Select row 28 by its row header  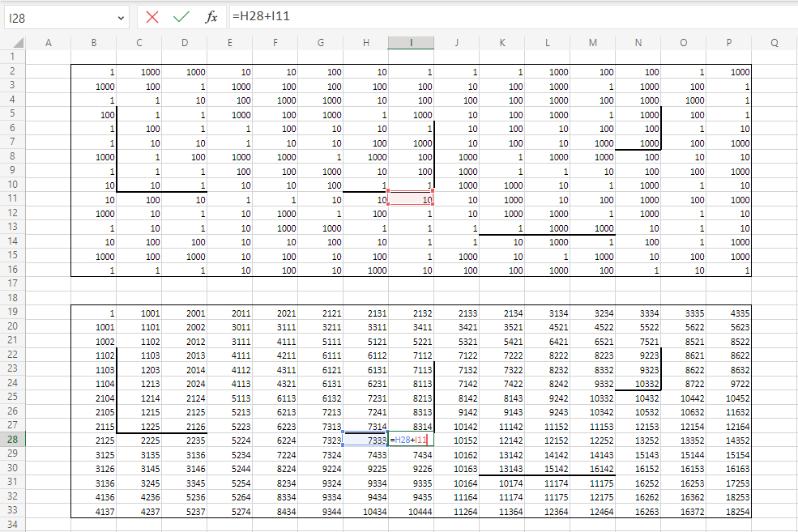point(12,439)
